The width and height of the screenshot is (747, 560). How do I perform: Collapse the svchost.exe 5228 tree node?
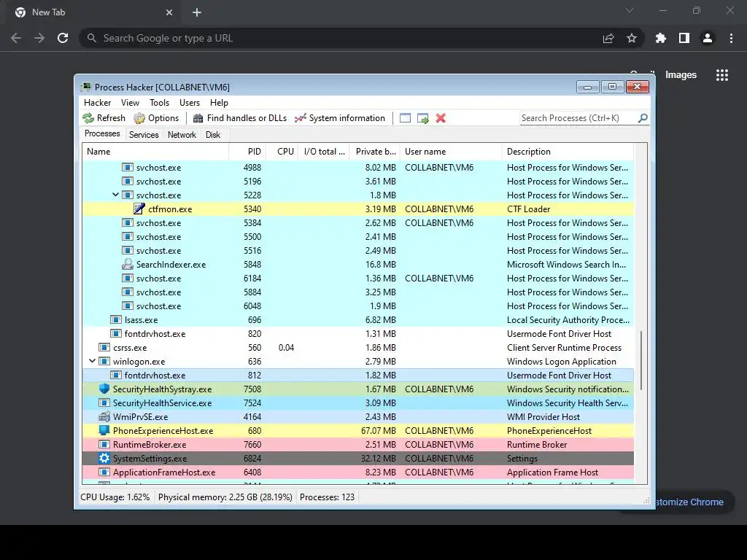(115, 195)
